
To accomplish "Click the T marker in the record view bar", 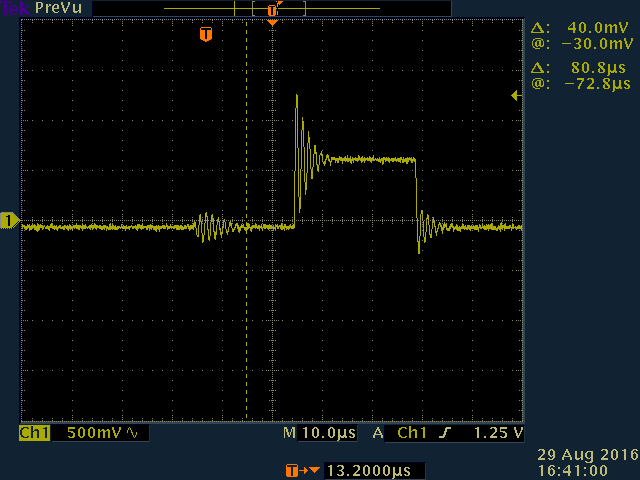I will pos(272,9).
